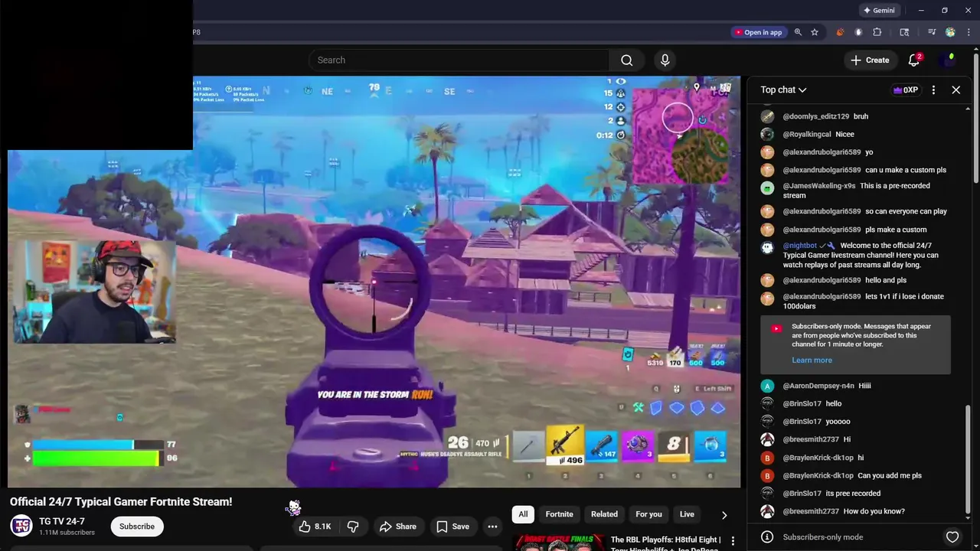The width and height of the screenshot is (980, 551).
Task: Expand the Top chat dropdown
Action: [x=783, y=90]
